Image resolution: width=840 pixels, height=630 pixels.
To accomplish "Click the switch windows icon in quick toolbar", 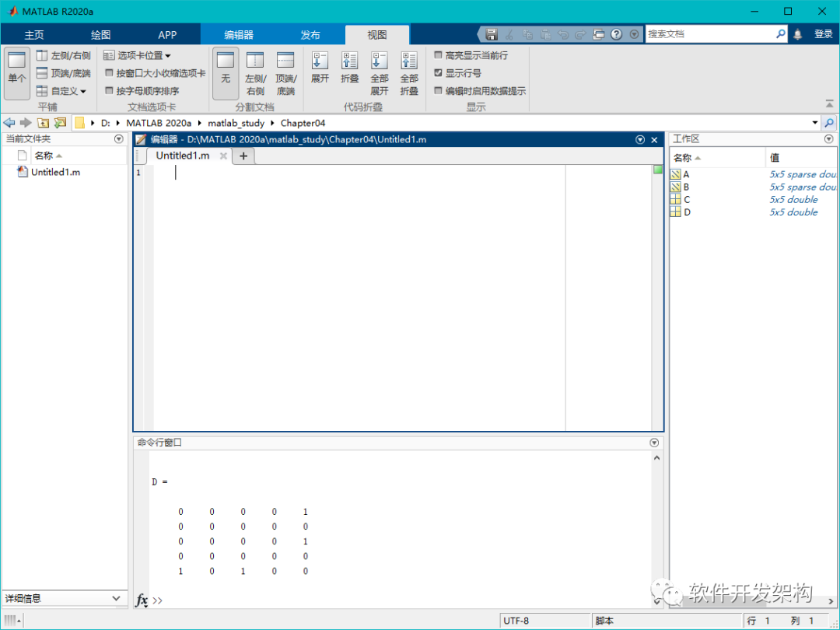I will 598,34.
